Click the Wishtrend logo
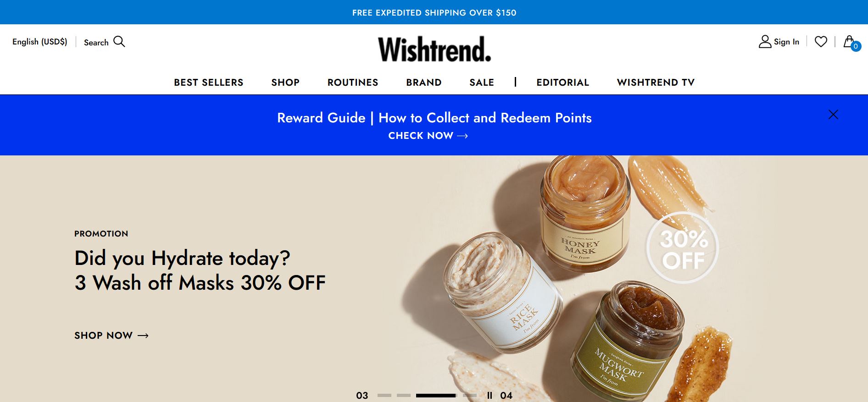This screenshot has height=402, width=868. tap(434, 49)
